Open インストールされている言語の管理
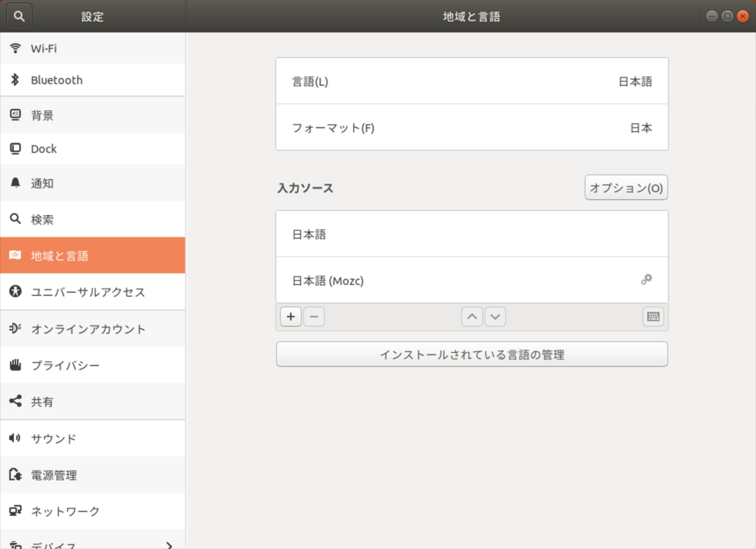Image resolution: width=756 pixels, height=549 pixels. coord(472,354)
